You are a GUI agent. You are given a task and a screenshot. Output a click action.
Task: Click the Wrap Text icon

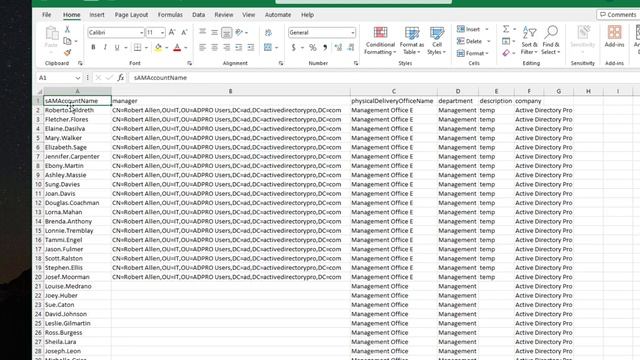pyautogui.click(x=268, y=32)
